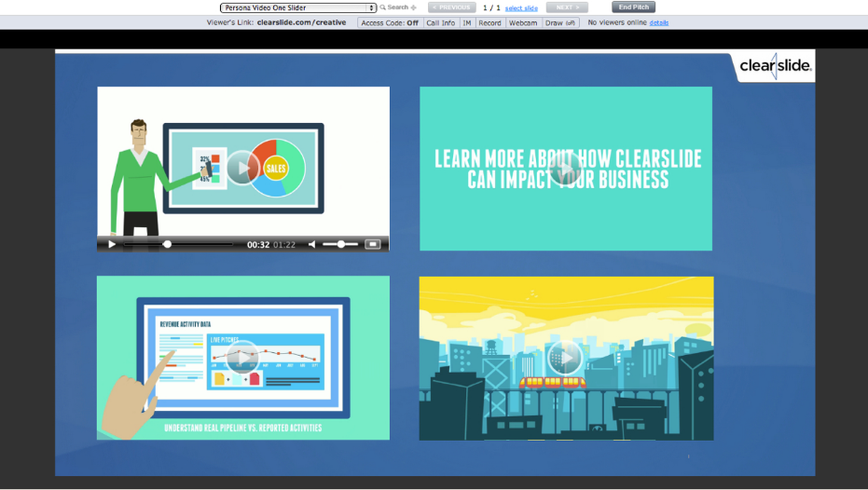The width and height of the screenshot is (868, 490).
Task: Click the 1 / 1 slide counter
Action: [491, 7]
